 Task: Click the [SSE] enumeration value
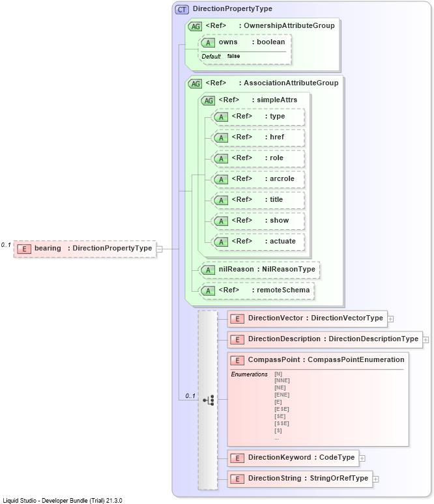tap(282, 424)
